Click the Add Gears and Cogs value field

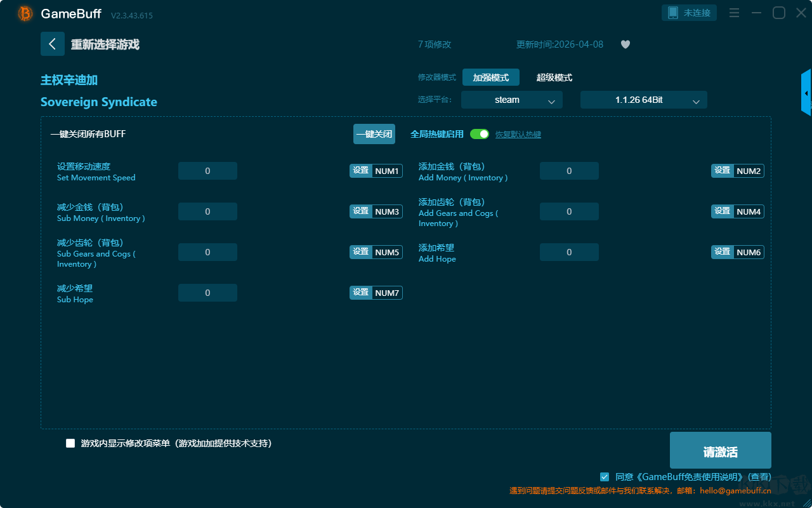click(x=569, y=211)
